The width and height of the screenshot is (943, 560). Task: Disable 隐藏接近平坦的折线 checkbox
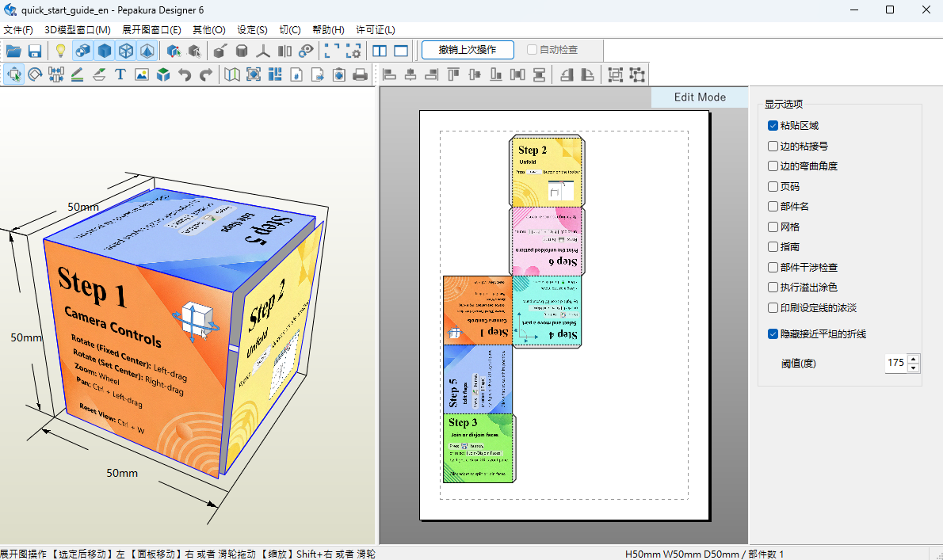coord(773,333)
